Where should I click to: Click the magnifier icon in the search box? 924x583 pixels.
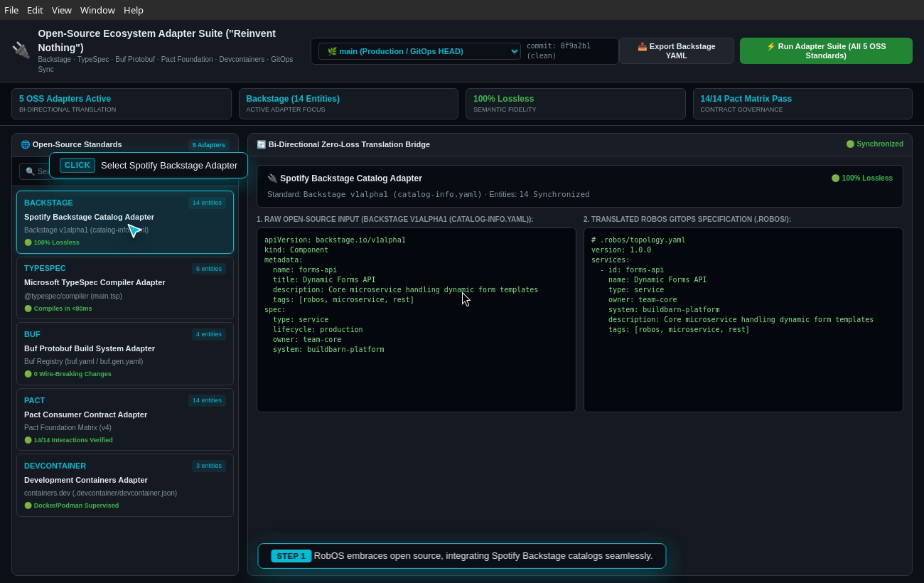point(30,171)
